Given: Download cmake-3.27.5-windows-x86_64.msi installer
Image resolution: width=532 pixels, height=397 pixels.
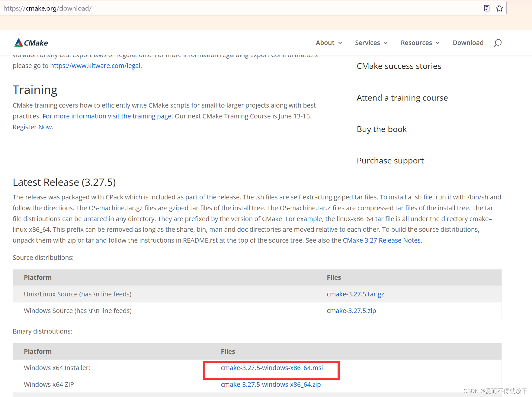Looking at the screenshot, I should pyautogui.click(x=272, y=368).
